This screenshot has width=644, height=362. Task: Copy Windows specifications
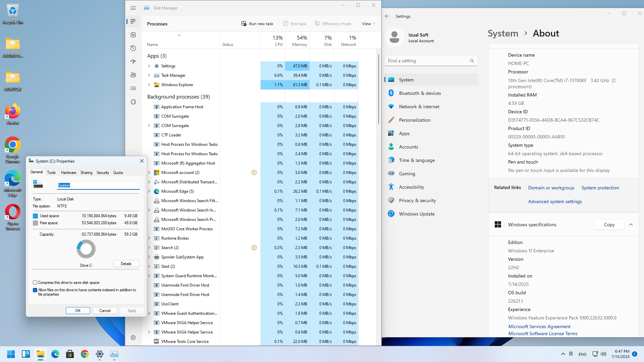(609, 225)
